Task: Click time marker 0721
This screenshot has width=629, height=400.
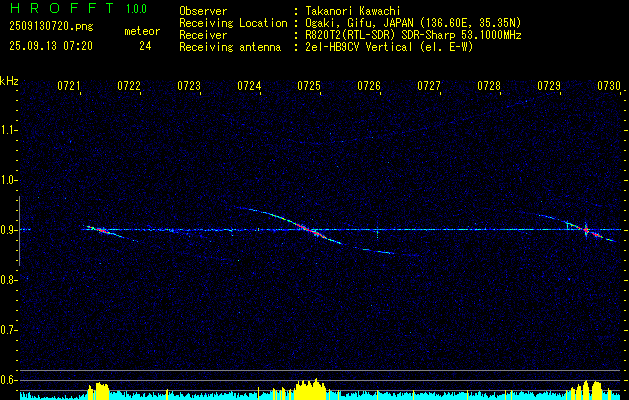Action: pyautogui.click(x=69, y=85)
